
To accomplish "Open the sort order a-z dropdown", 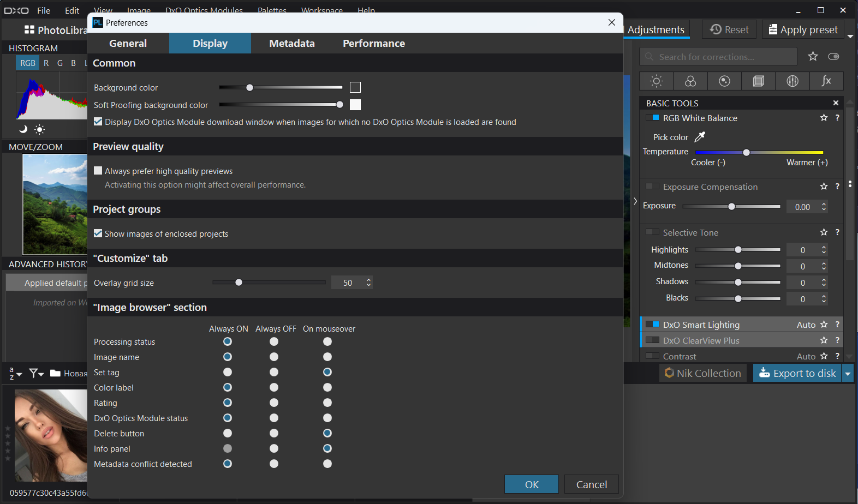I will pyautogui.click(x=15, y=373).
